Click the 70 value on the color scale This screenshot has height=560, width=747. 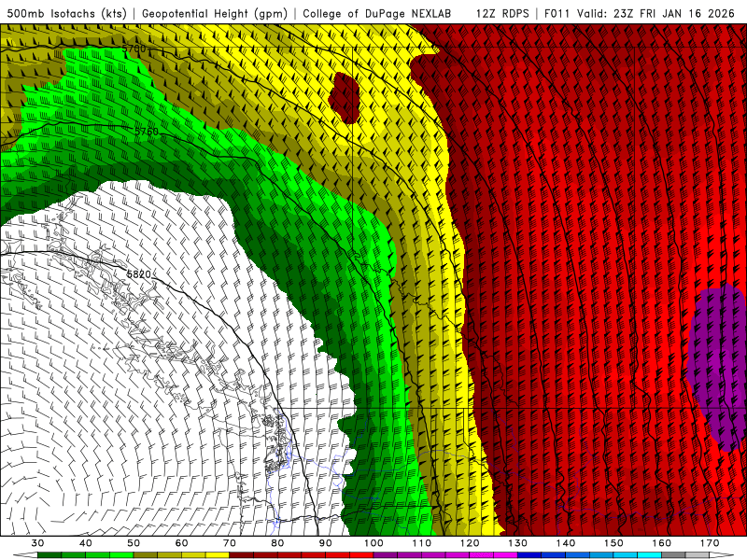point(230,543)
